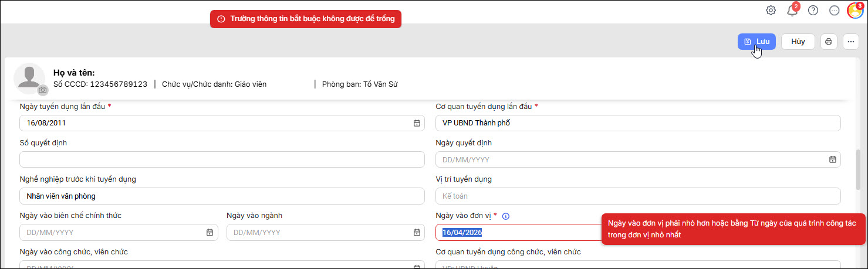Open calendar for Ngày vào biên chế chính thức
The image size is (868, 269).
pos(210,233)
